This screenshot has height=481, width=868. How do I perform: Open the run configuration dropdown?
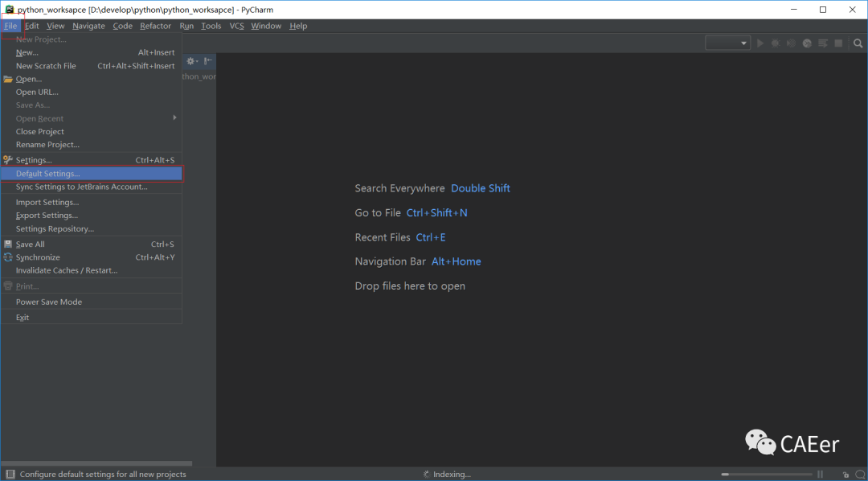coord(727,43)
